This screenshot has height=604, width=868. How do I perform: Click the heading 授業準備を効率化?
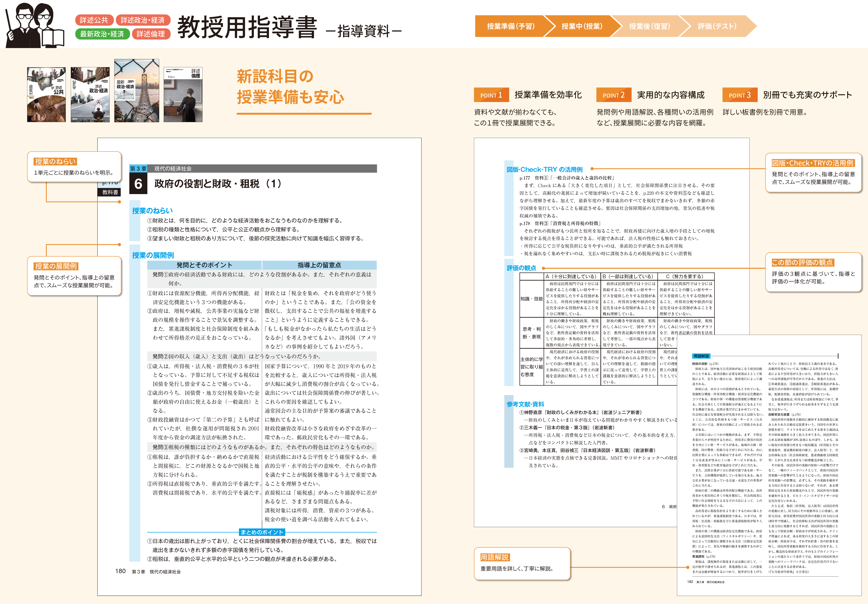(548, 95)
